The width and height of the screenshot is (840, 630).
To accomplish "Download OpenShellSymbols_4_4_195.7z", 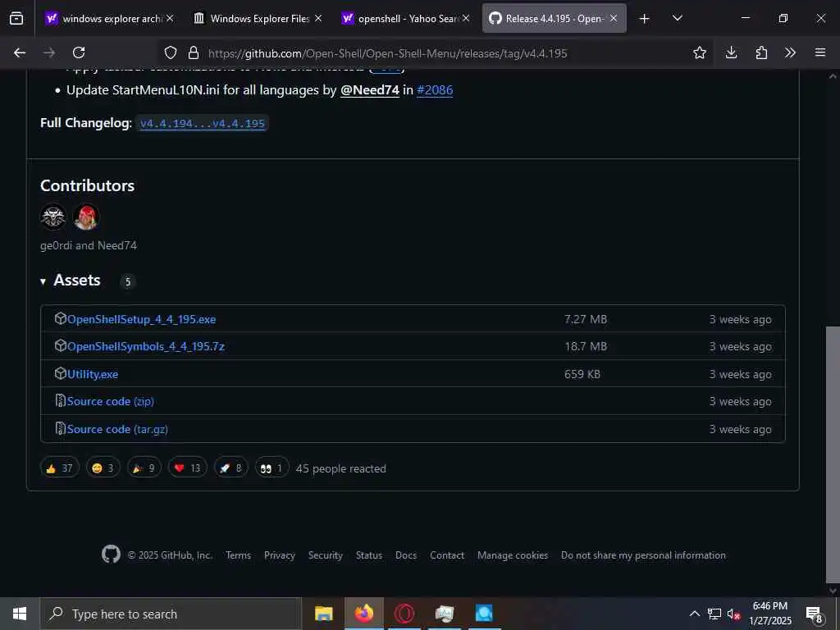I will (x=146, y=347).
